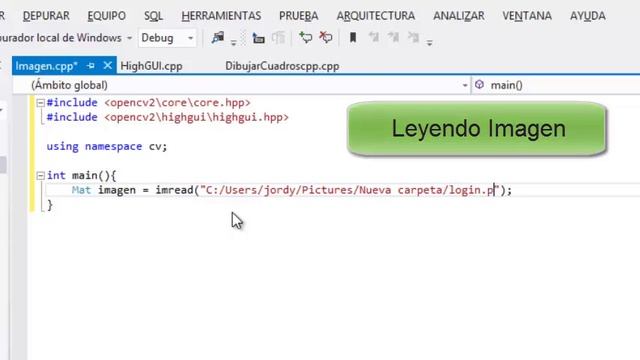The image size is (640, 360).
Task: Uncomment selected lines icon
Action: [326, 38]
